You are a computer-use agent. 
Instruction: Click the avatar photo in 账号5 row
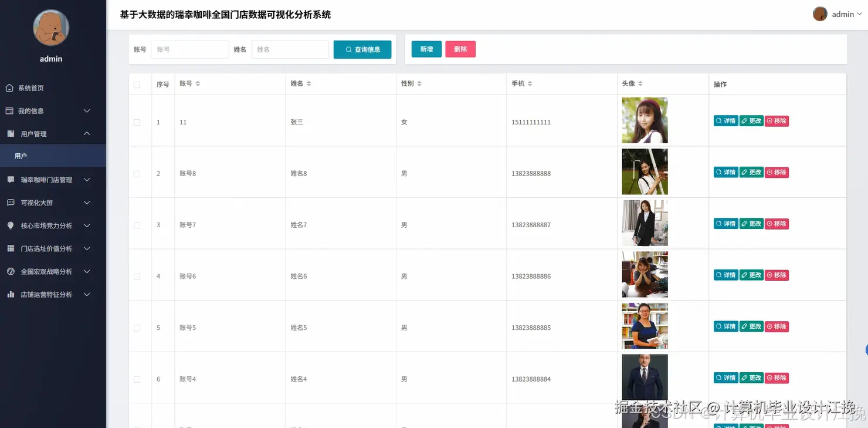[645, 326]
